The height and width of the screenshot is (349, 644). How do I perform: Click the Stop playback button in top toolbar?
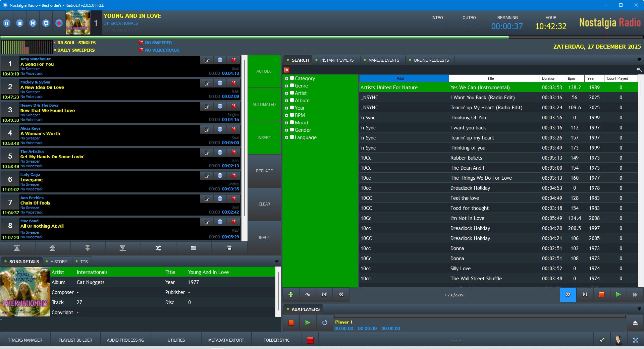pos(20,23)
